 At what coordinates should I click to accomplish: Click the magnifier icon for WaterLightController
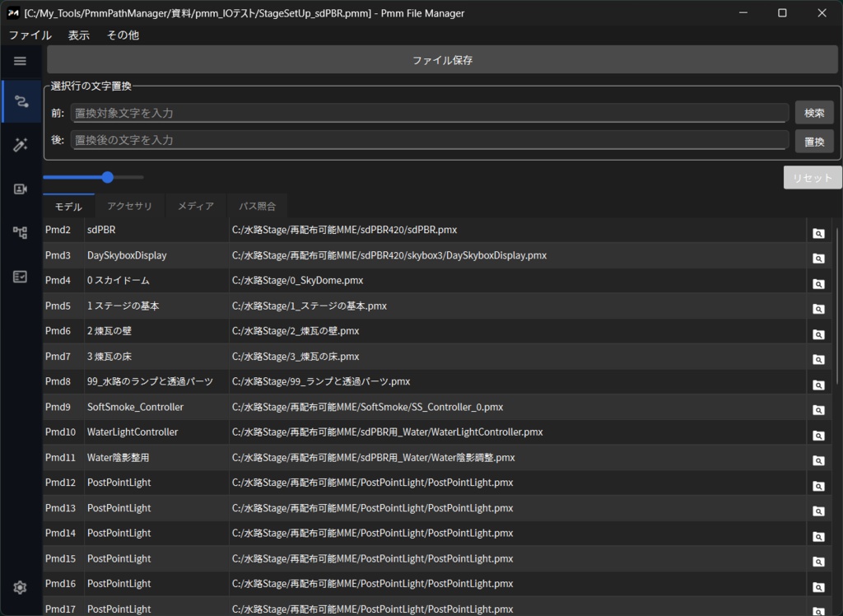pos(817,435)
